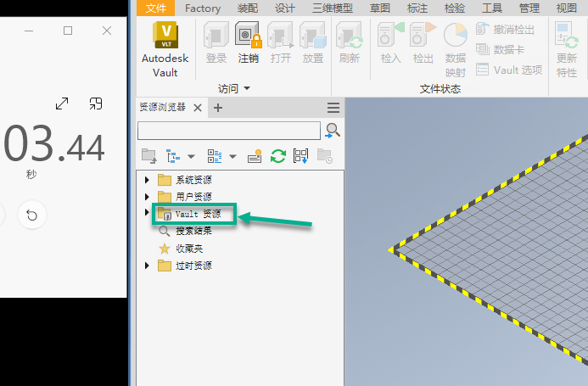Minimize the stopwatch window

[x=29, y=31]
